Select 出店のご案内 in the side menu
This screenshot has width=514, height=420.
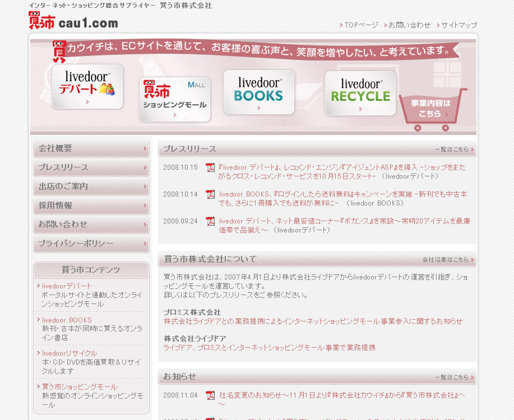(x=91, y=186)
